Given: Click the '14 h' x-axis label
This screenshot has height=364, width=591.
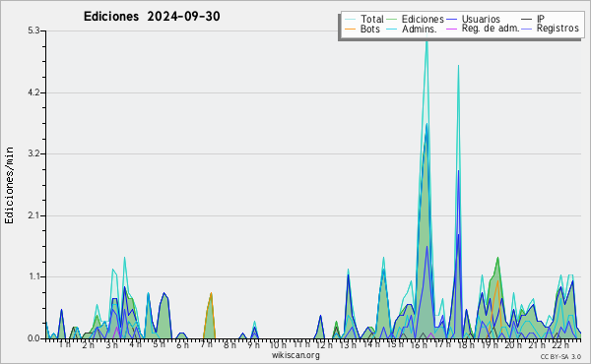Looking at the screenshot, I should click(371, 344).
